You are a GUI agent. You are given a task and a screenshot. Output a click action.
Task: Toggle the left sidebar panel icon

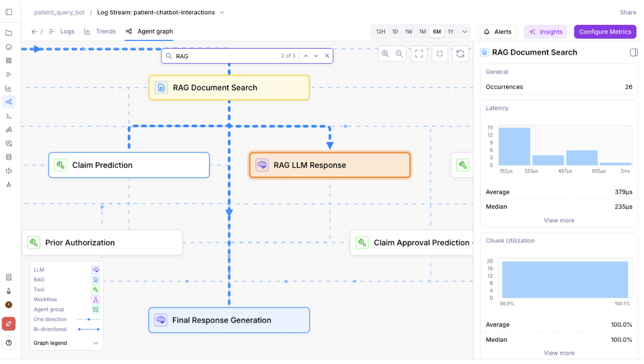pos(9,12)
